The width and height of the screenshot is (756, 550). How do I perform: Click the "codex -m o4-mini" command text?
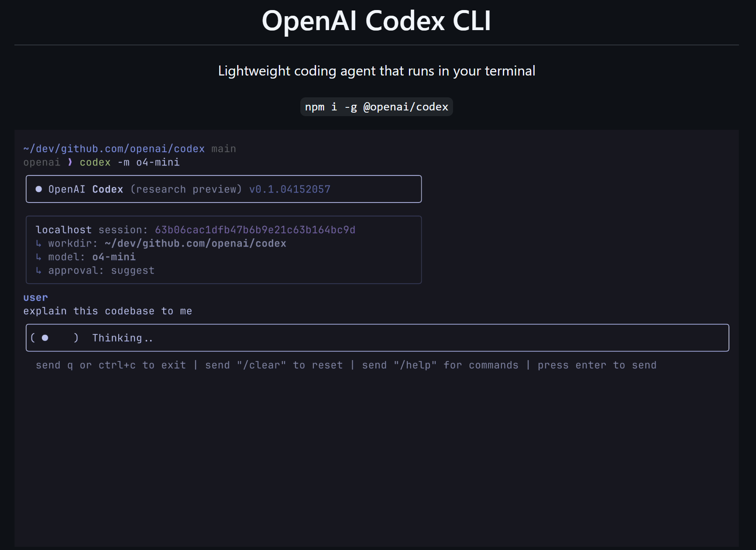click(130, 162)
